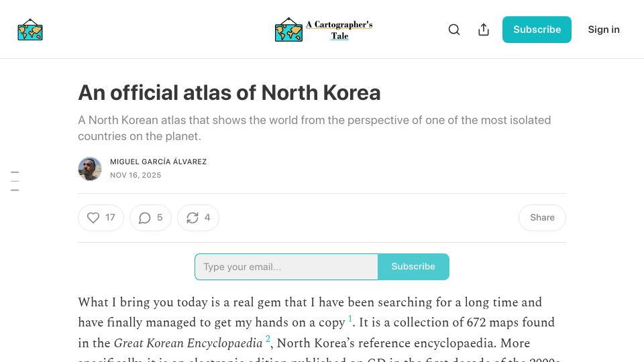Click the small map logo in the header's left corner
This screenshot has width=644, height=362.
click(x=30, y=29)
